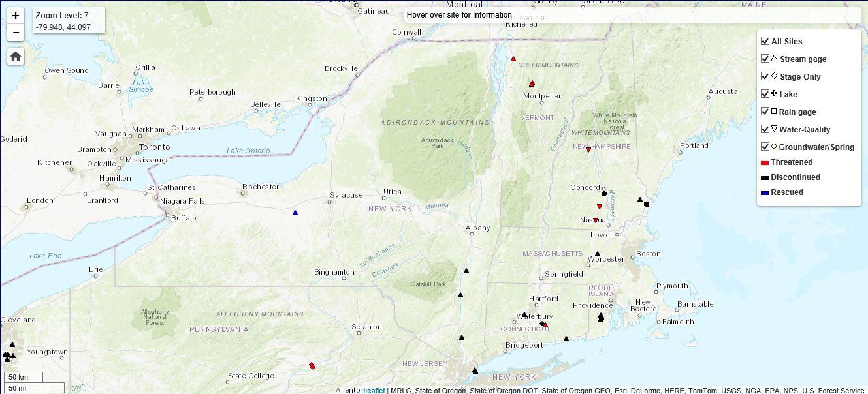Click the Buffalo city label

pyautogui.click(x=184, y=218)
